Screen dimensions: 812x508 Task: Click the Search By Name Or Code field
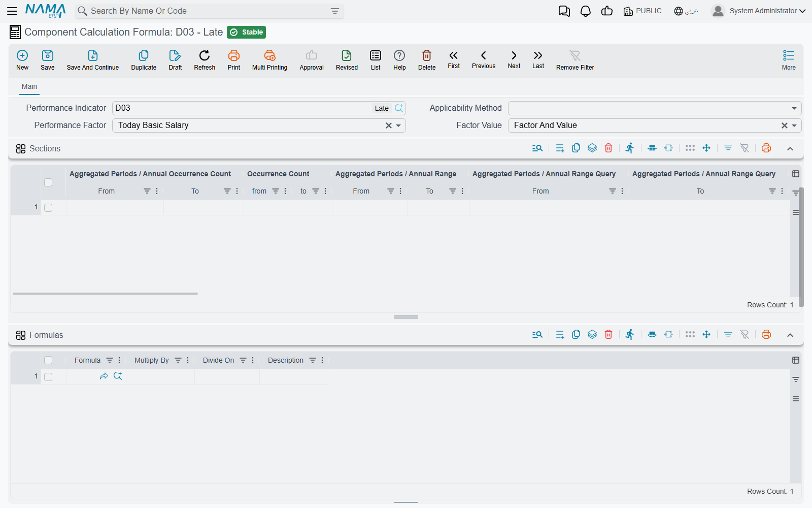point(210,11)
